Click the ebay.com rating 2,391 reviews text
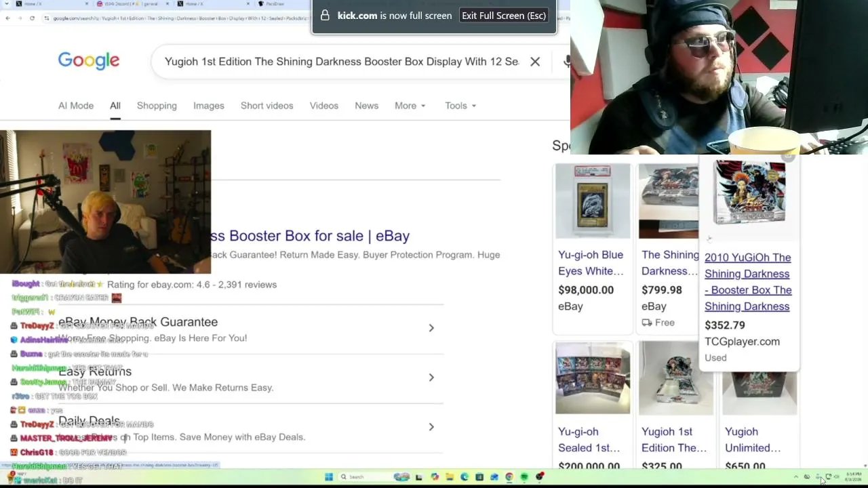Viewport: 868px width, 488px height. (x=192, y=285)
